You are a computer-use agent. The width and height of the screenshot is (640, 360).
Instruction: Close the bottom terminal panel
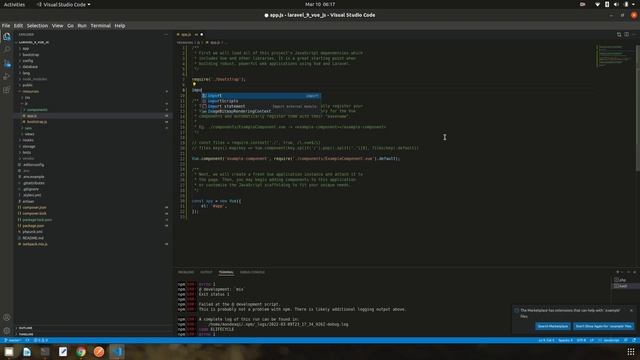634,272
